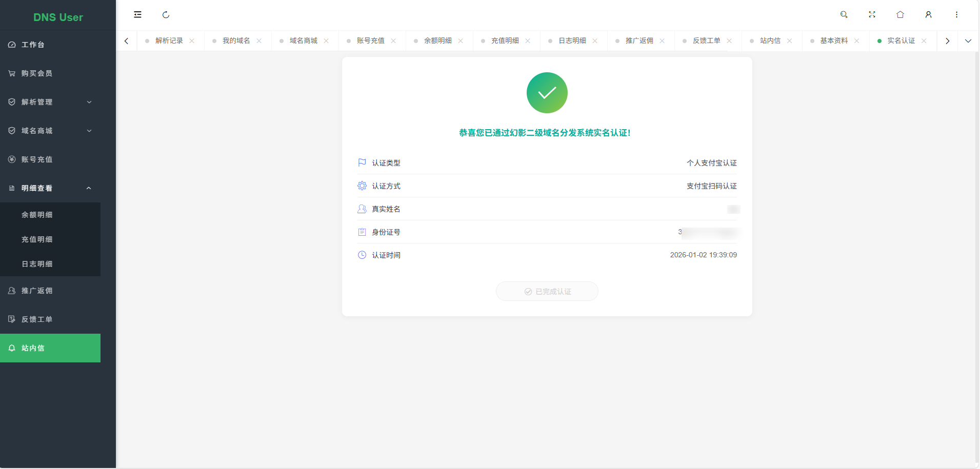
Task: Open the tab overflow dropdown arrow
Action: [968, 40]
